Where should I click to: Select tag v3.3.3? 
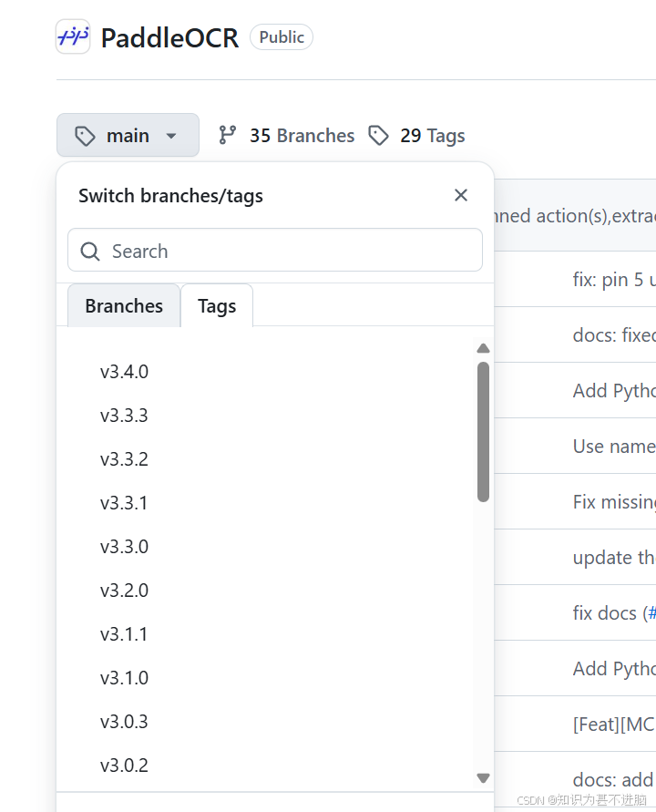pos(124,416)
